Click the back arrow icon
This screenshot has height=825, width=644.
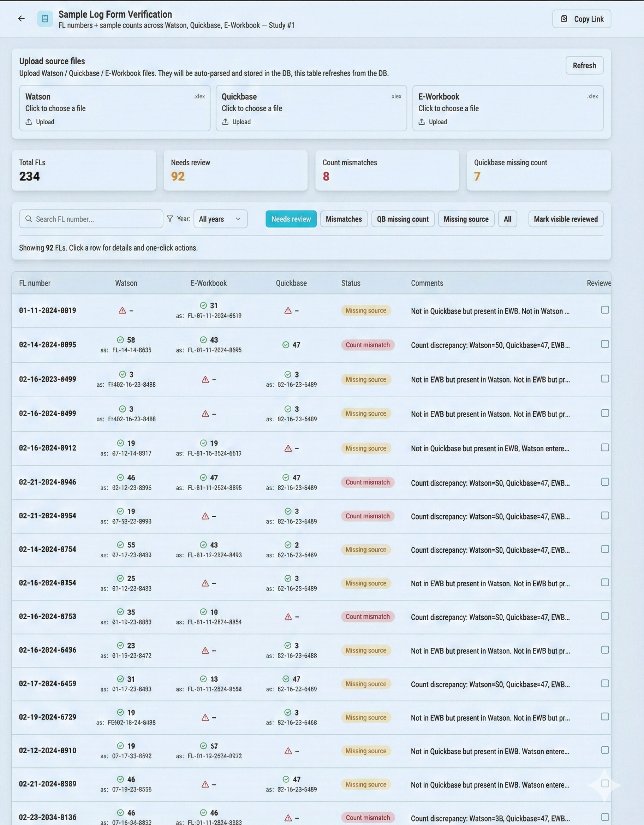pyautogui.click(x=22, y=18)
